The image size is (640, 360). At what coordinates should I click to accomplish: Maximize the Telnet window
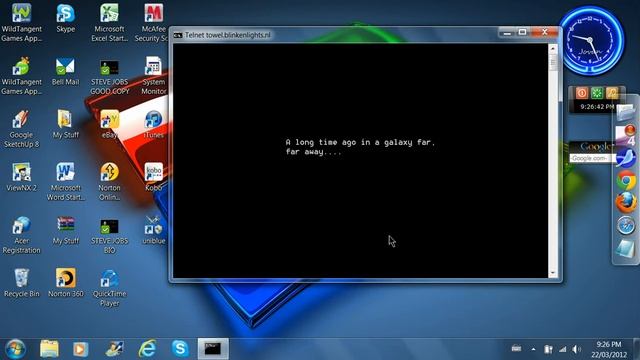522,32
